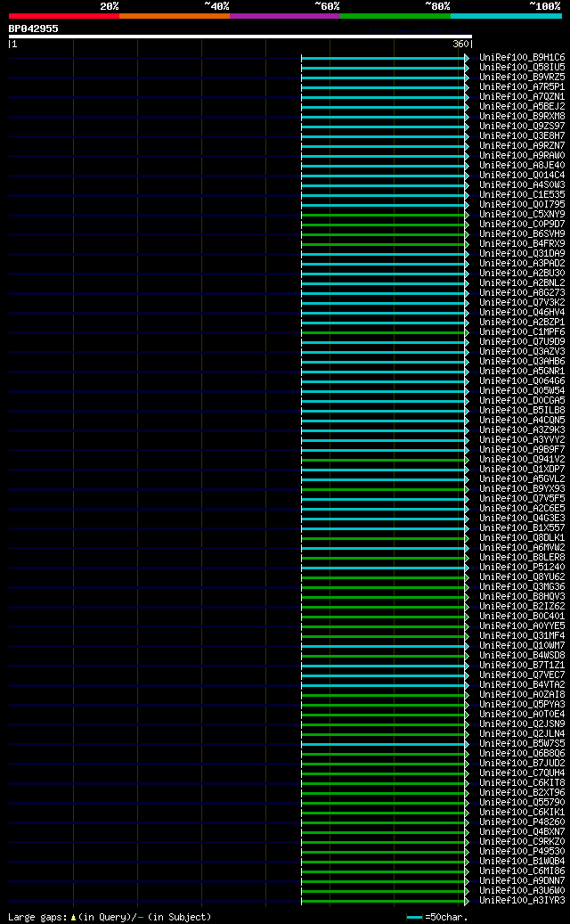
Task: Click the large gaps in Query triangle symbol
Action: pyautogui.click(x=73, y=917)
